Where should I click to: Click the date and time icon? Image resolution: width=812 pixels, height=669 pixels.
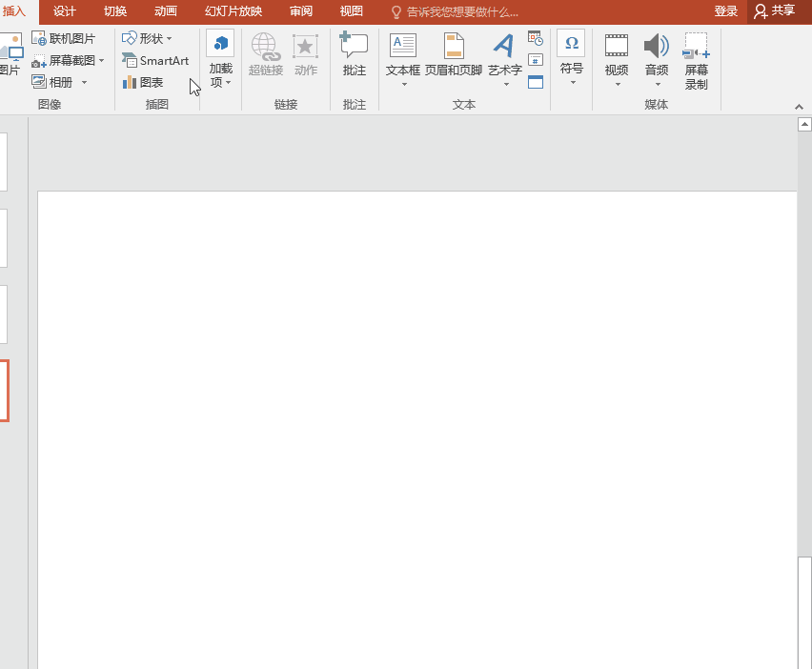pyautogui.click(x=536, y=38)
